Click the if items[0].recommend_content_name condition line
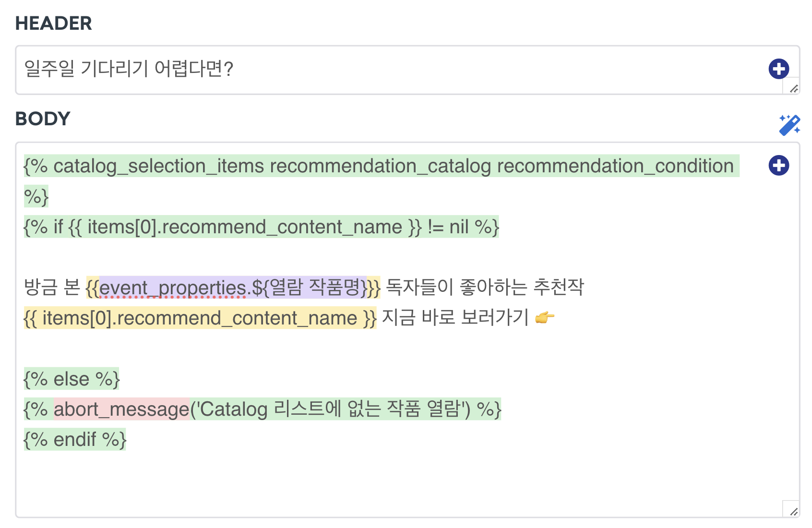This screenshot has width=812, height=528. [x=262, y=227]
